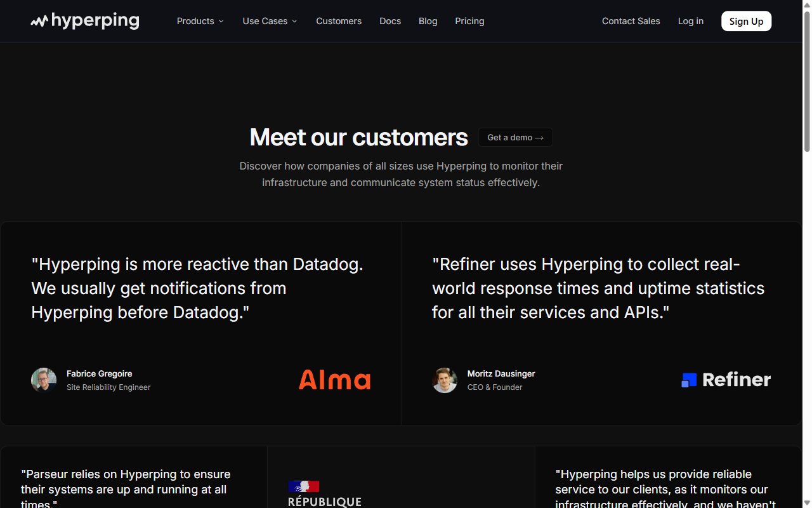Click the Datadog testimonial quote text
Viewport: 812px width, 508px height.
(x=197, y=288)
